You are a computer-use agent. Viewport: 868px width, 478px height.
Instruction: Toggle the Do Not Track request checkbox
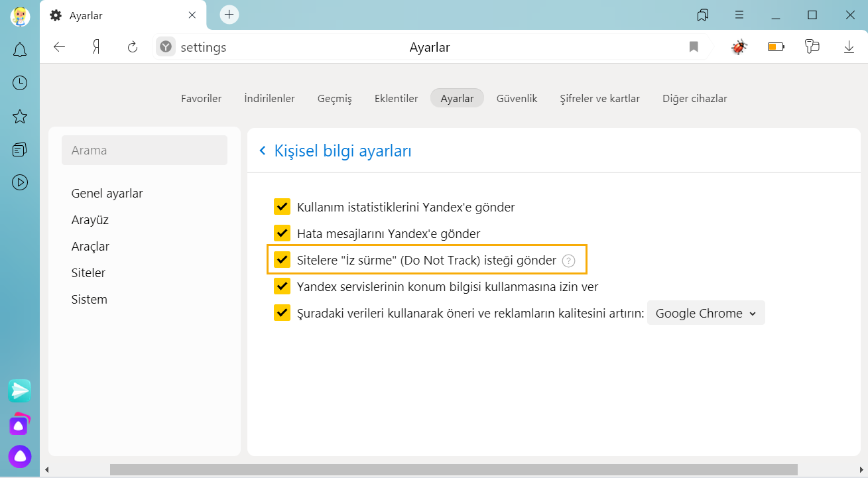(282, 260)
